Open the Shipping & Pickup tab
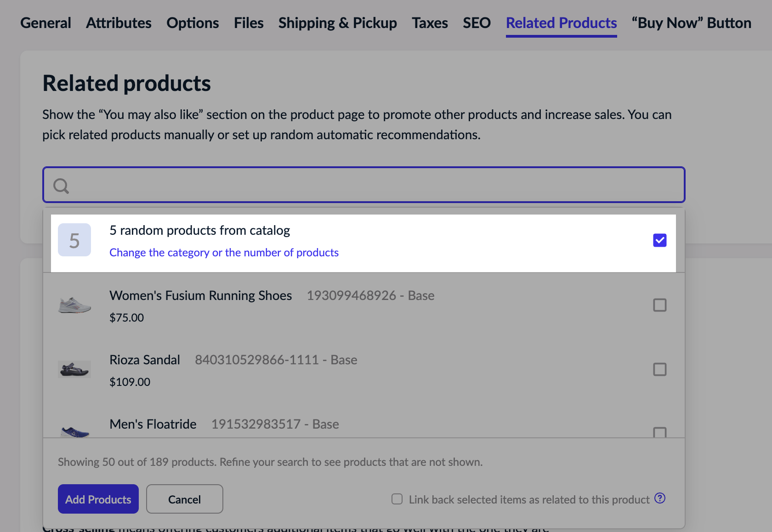The image size is (772, 532). 338,23
